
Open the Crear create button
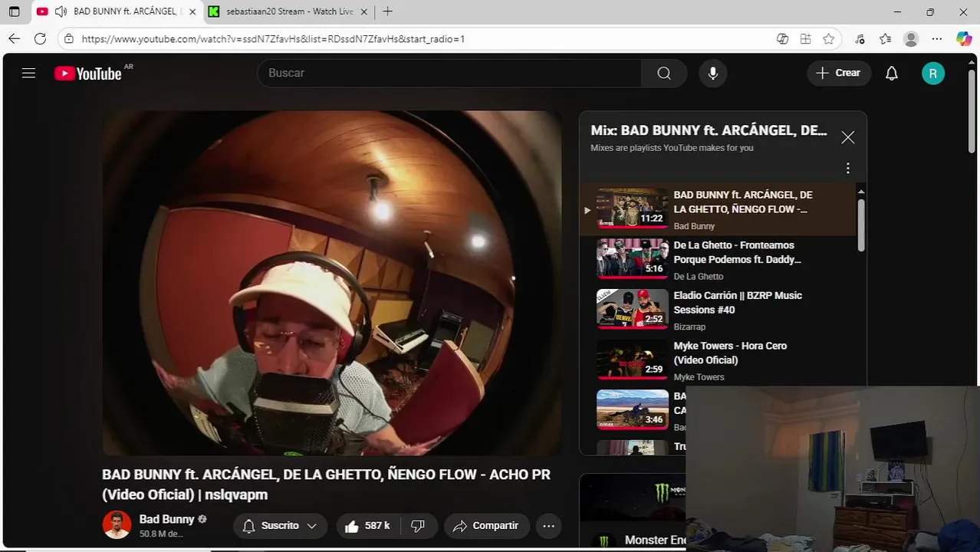[839, 73]
